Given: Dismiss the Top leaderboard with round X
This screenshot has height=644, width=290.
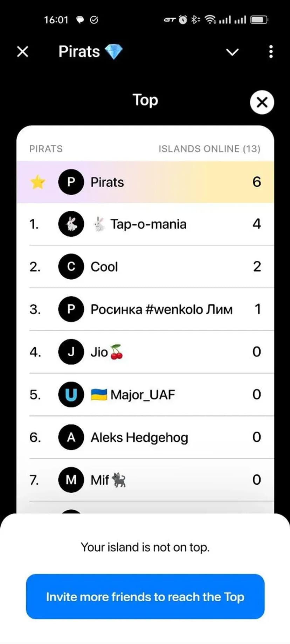Looking at the screenshot, I should (x=262, y=102).
